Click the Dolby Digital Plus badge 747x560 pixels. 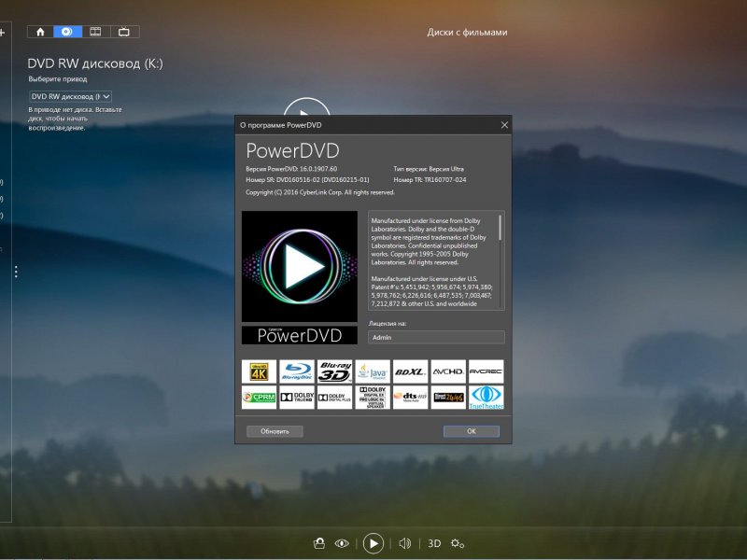tap(334, 398)
